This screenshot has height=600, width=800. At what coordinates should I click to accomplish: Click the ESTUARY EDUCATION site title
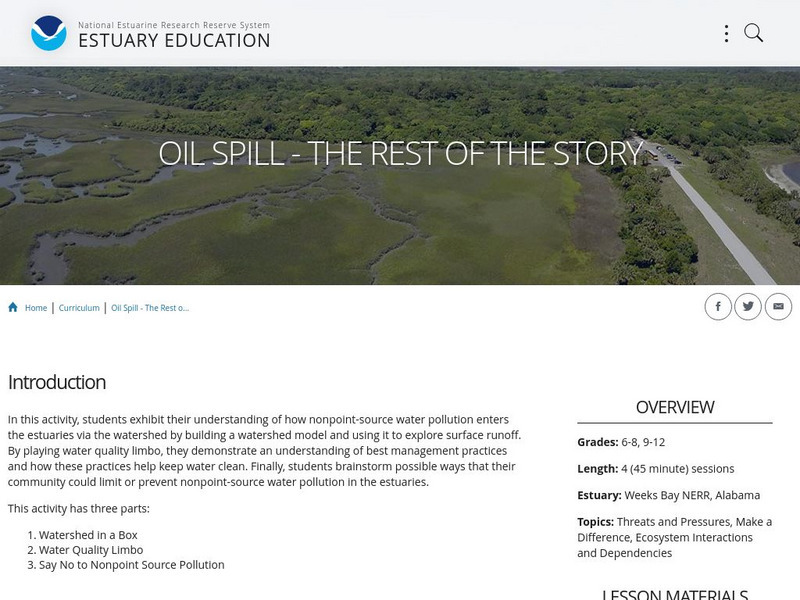click(x=174, y=41)
